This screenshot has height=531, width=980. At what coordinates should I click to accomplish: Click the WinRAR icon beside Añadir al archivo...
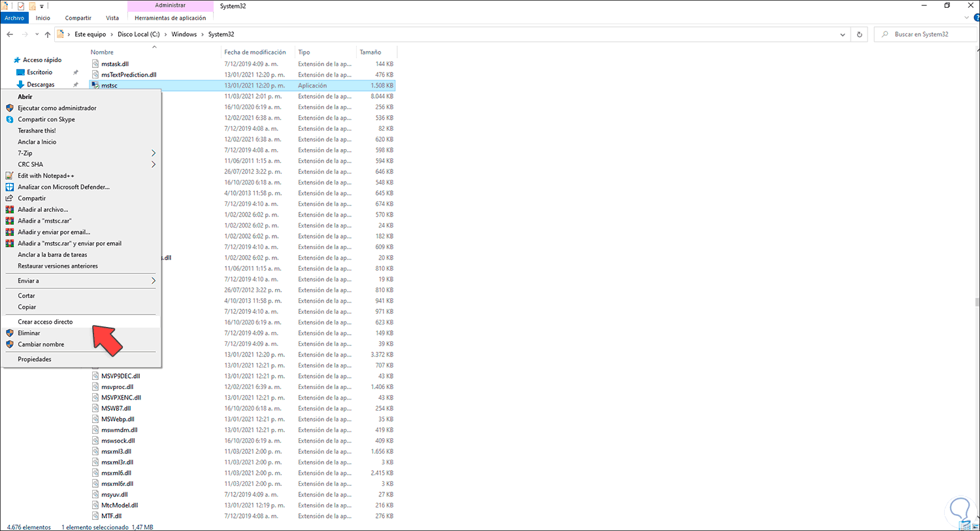coord(10,209)
